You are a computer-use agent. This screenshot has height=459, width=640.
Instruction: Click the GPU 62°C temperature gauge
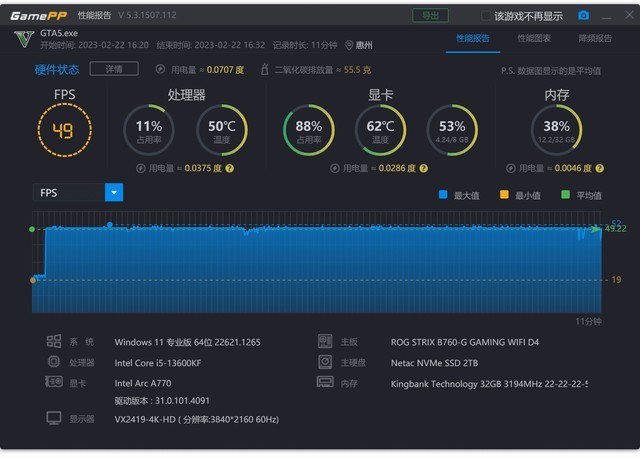click(x=380, y=130)
